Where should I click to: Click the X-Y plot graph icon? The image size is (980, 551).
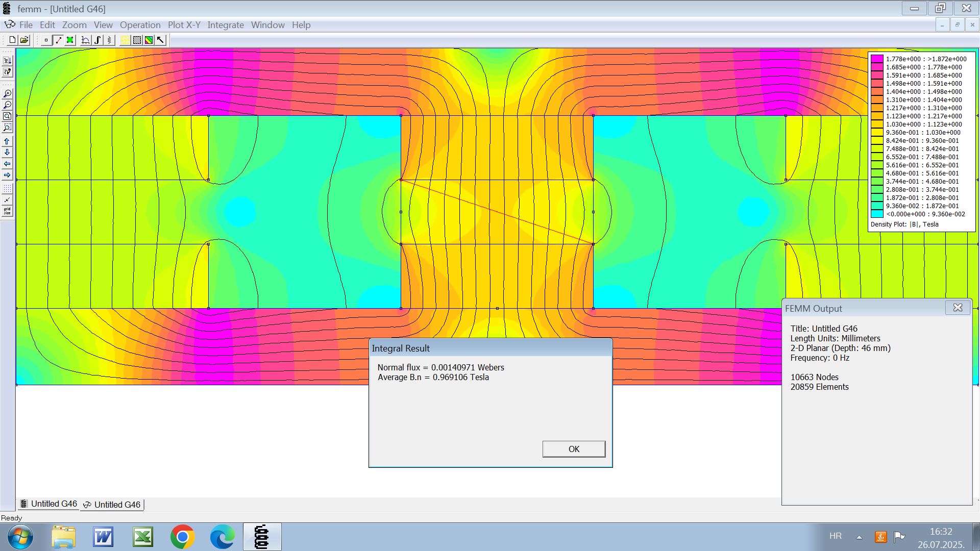click(86, 40)
